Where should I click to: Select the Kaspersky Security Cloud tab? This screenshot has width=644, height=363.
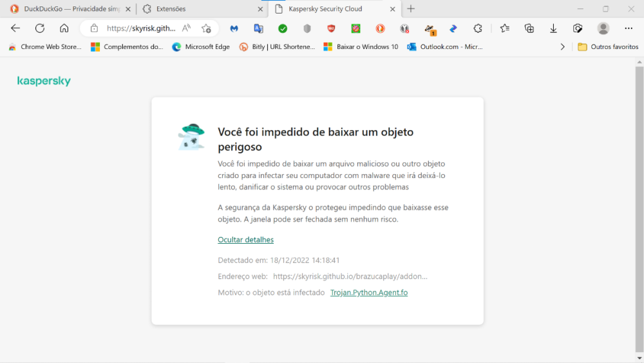click(334, 8)
